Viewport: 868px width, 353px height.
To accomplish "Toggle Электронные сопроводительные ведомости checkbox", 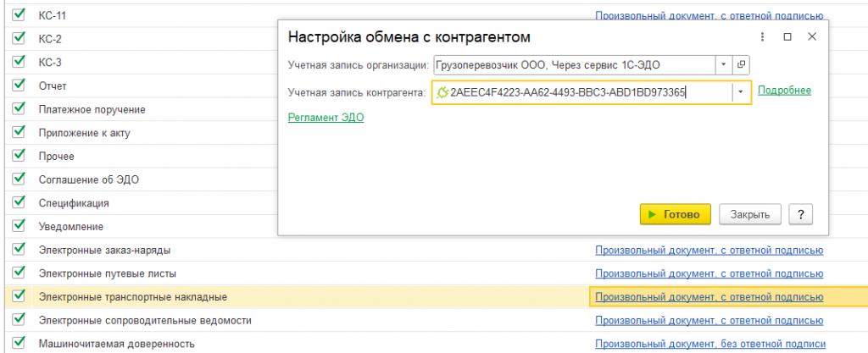I will tap(19, 319).
